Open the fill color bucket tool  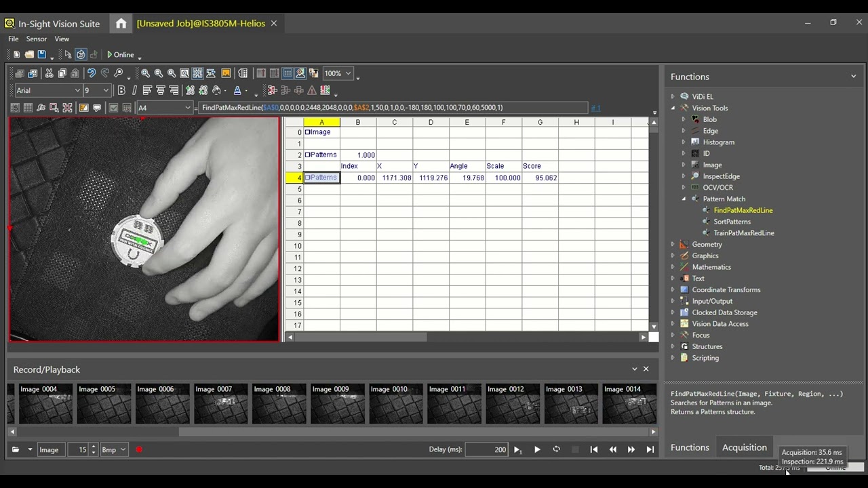point(217,90)
